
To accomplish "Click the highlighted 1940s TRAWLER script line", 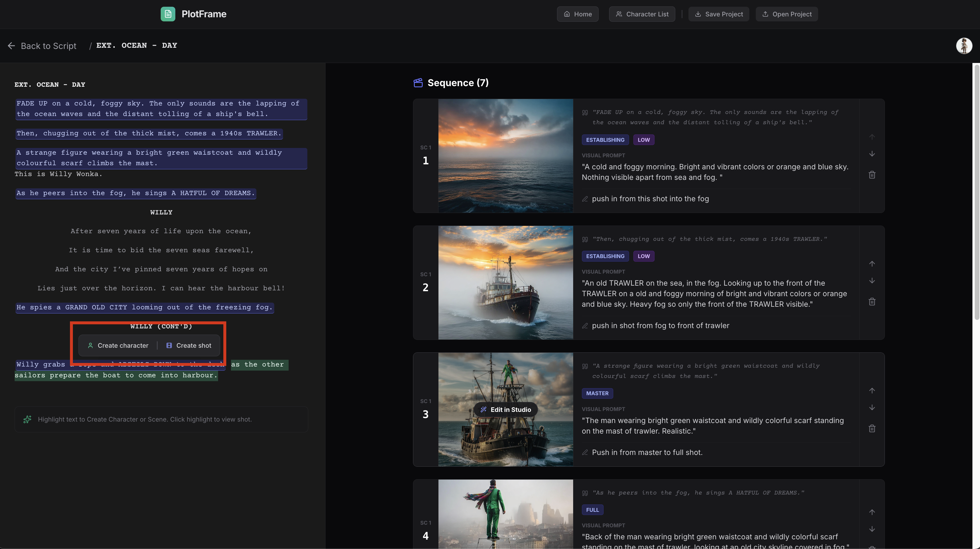I will coord(149,133).
